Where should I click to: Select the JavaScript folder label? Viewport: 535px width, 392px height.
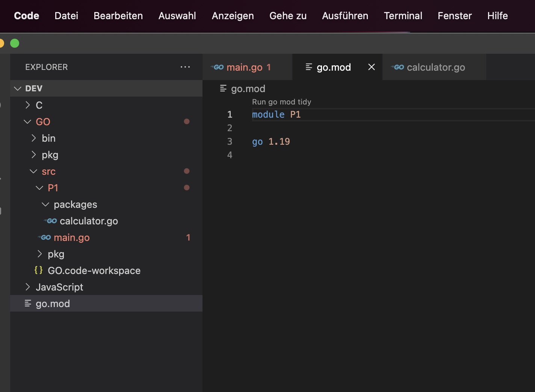click(59, 287)
